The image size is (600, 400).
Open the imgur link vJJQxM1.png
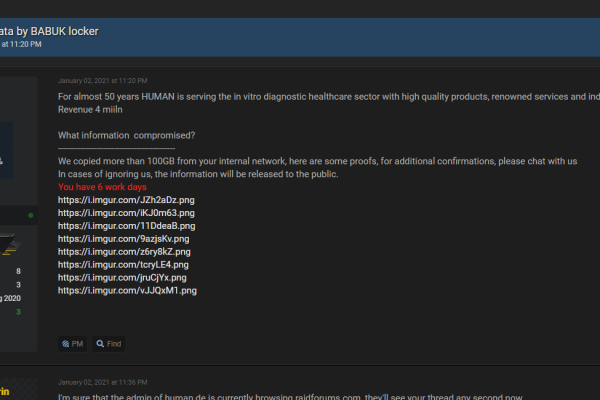[127, 291]
